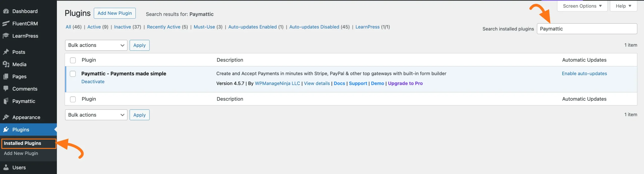Image resolution: width=644 pixels, height=174 pixels.
Task: Open LearnPress from the sidebar
Action: pyautogui.click(x=6, y=36)
